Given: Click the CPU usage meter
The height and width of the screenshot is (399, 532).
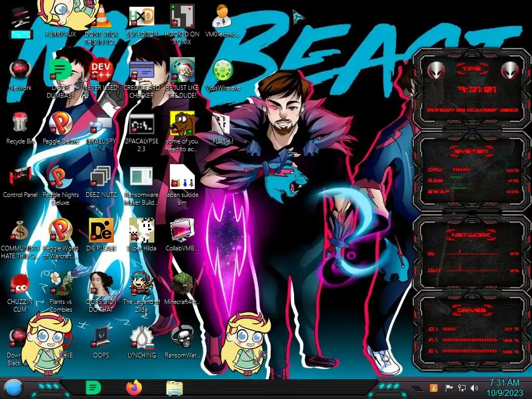Looking at the screenshot, I should coord(461,169).
